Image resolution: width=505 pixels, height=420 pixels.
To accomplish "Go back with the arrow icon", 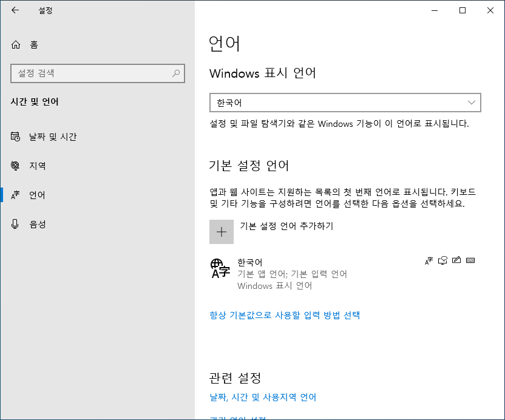I will 15,10.
